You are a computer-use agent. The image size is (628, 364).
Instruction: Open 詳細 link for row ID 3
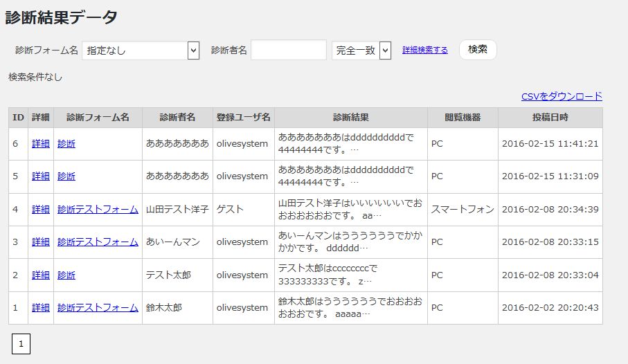tap(41, 242)
